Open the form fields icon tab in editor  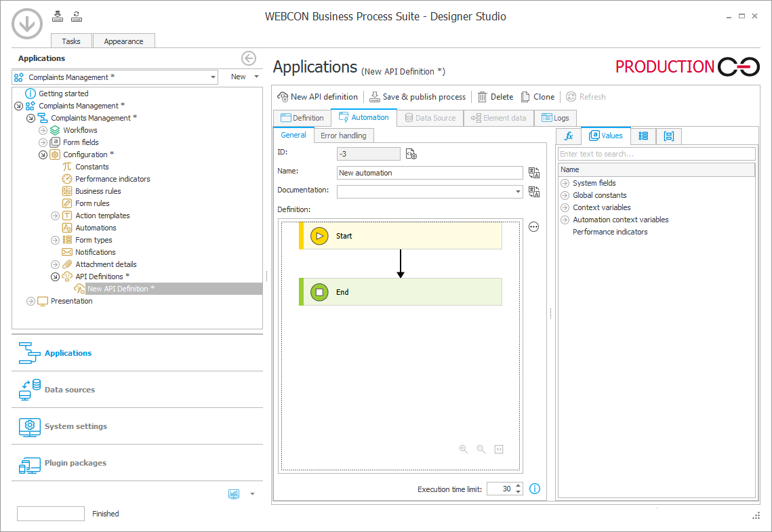[668, 136]
